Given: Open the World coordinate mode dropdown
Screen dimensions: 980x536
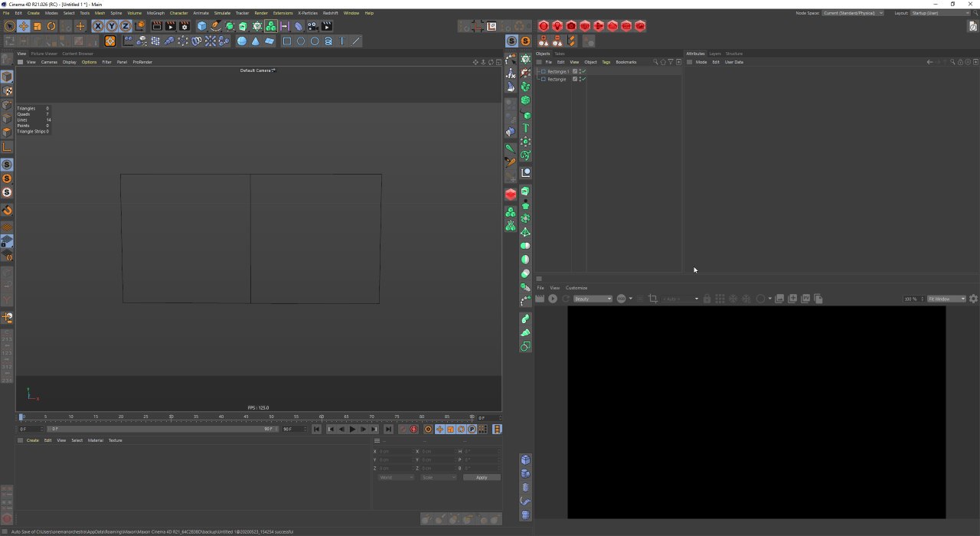Looking at the screenshot, I should pyautogui.click(x=396, y=477).
